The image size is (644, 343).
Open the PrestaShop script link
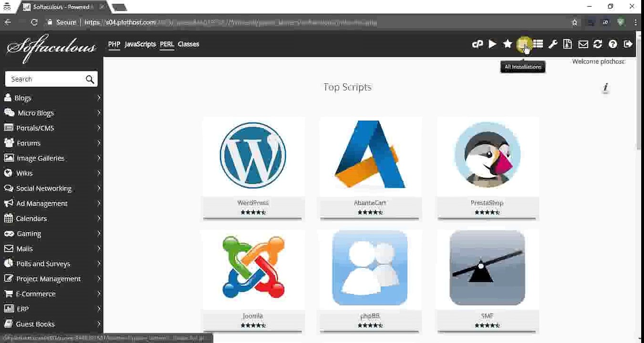(x=487, y=203)
